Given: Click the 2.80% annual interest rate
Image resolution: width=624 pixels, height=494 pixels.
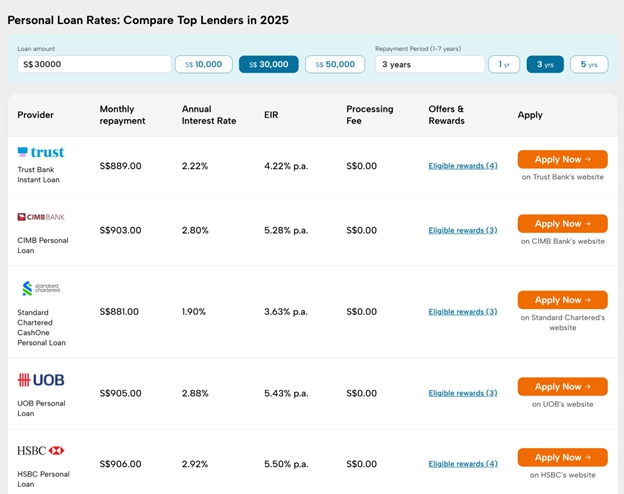Looking at the screenshot, I should pyautogui.click(x=195, y=230).
